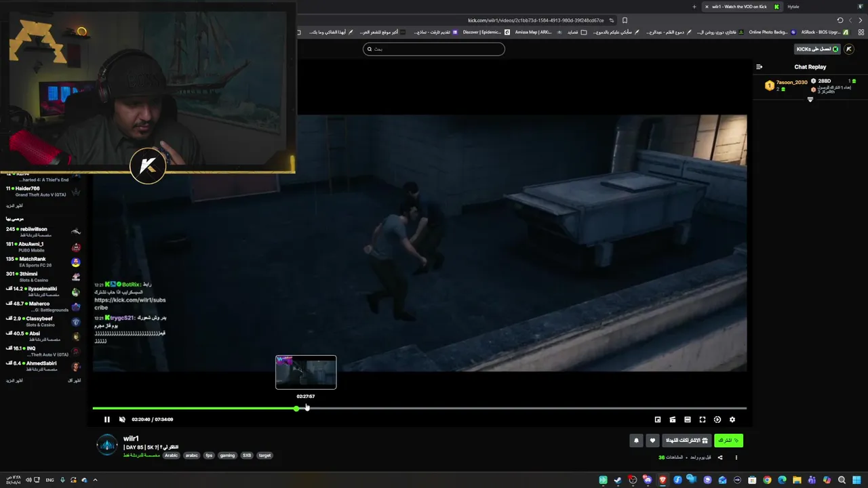Open the wilr1 channel name link

point(131,439)
